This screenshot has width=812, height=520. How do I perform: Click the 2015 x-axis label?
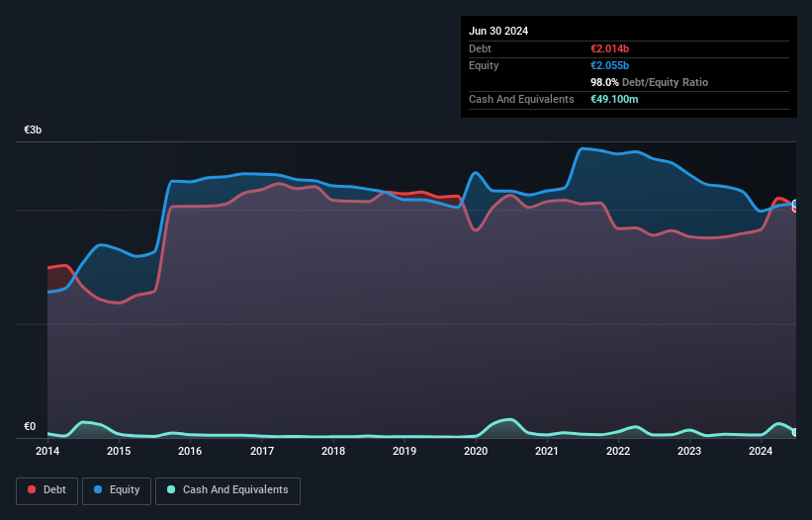119,451
